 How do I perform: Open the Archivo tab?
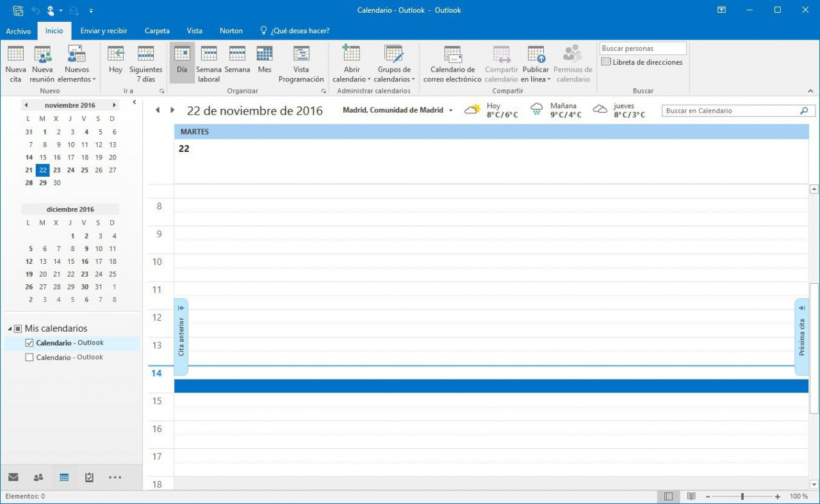tap(19, 31)
